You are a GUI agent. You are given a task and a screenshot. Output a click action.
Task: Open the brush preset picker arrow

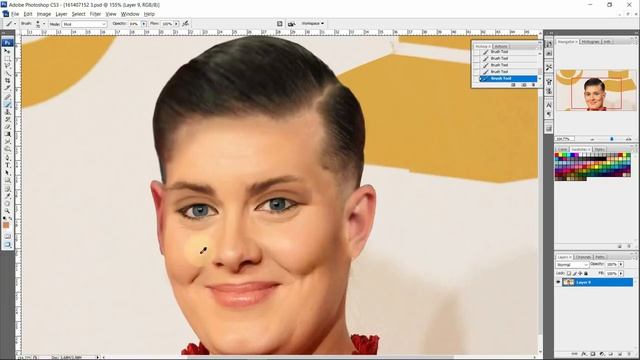click(x=44, y=24)
